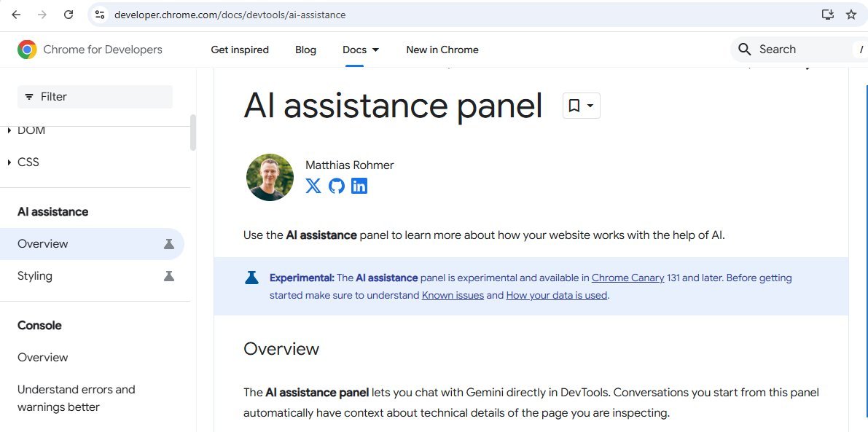Bookmark this tab with star icon
The width and height of the screenshot is (868, 432).
pos(851,15)
